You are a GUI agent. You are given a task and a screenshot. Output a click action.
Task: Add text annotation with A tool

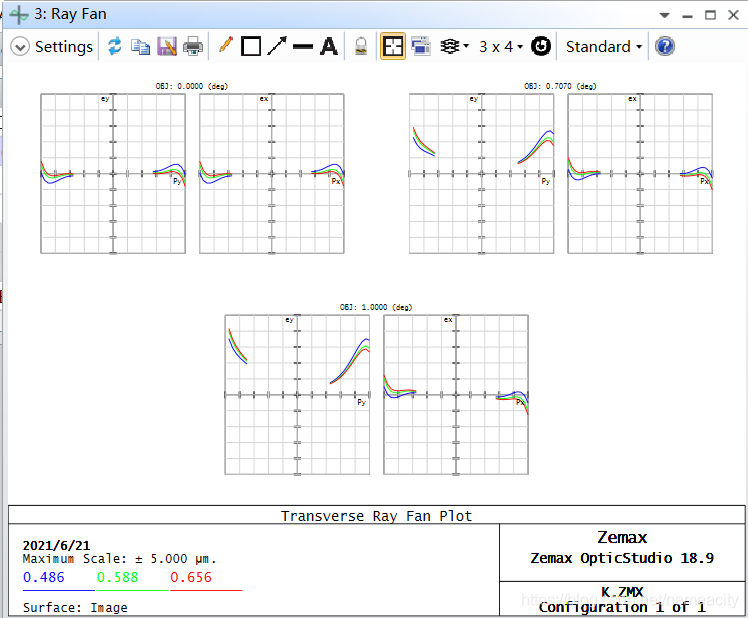tap(329, 47)
